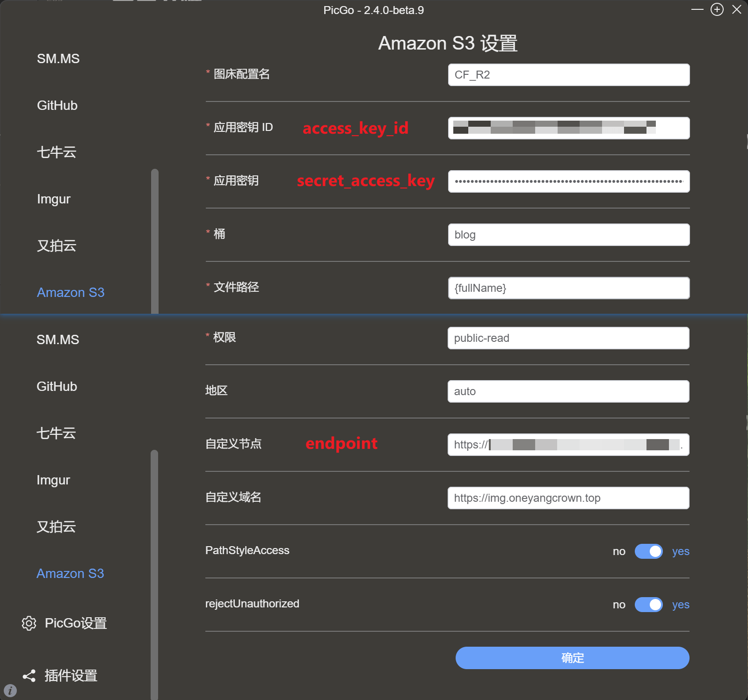Screen dimensions: 748x700
Task: Click the 文件路径 field with {fullName}
Action: [x=568, y=288]
